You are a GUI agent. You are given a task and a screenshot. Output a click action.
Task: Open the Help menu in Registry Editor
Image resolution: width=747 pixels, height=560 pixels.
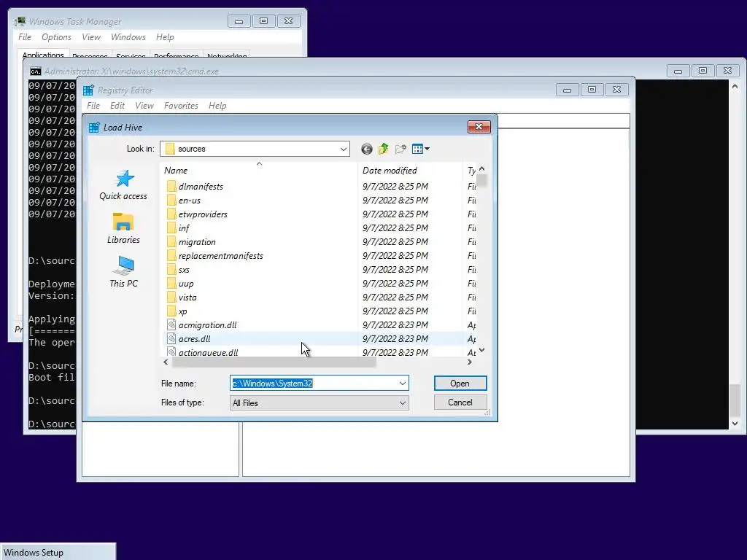pos(217,106)
